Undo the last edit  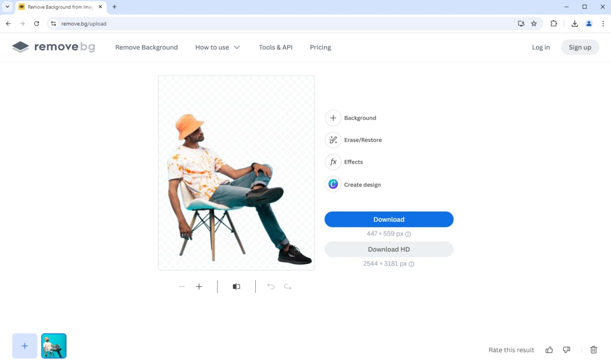point(271,286)
